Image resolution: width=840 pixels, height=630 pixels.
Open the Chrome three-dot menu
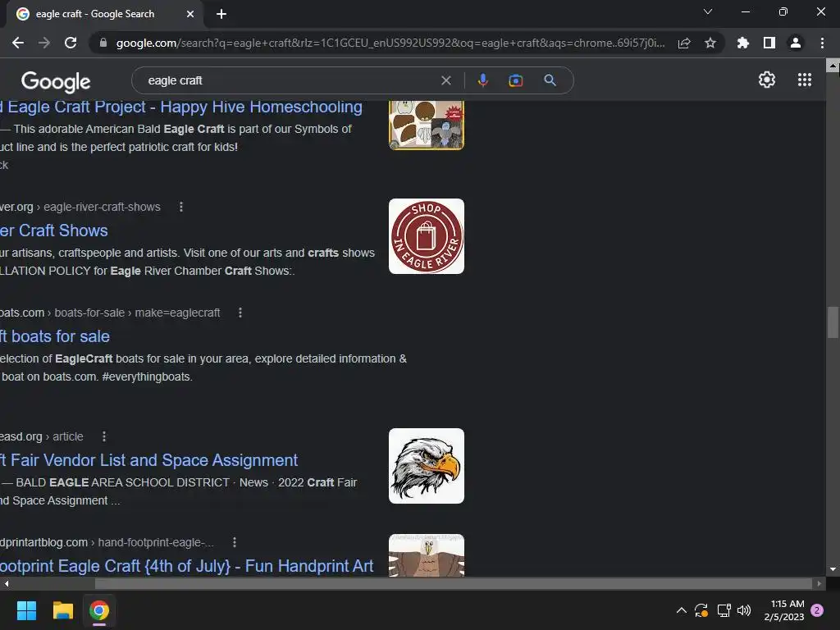point(822,43)
